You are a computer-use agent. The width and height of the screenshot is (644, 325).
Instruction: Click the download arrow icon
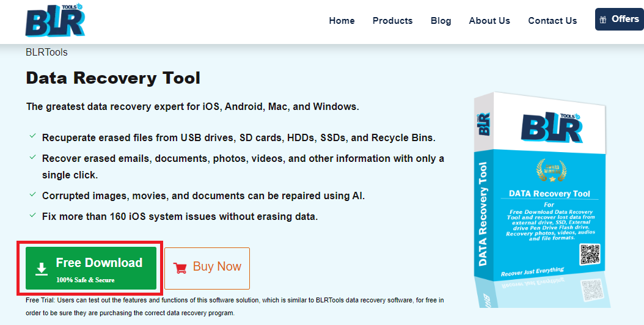[x=42, y=269]
